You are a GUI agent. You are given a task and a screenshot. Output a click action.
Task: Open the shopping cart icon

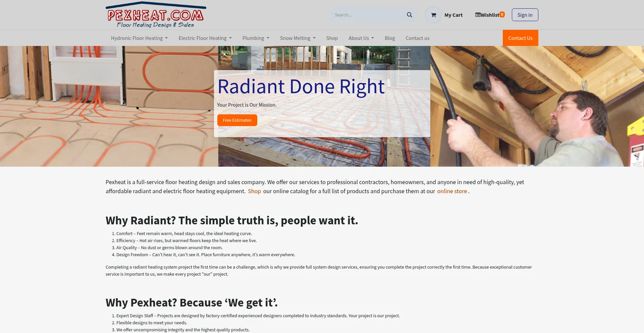tap(433, 15)
